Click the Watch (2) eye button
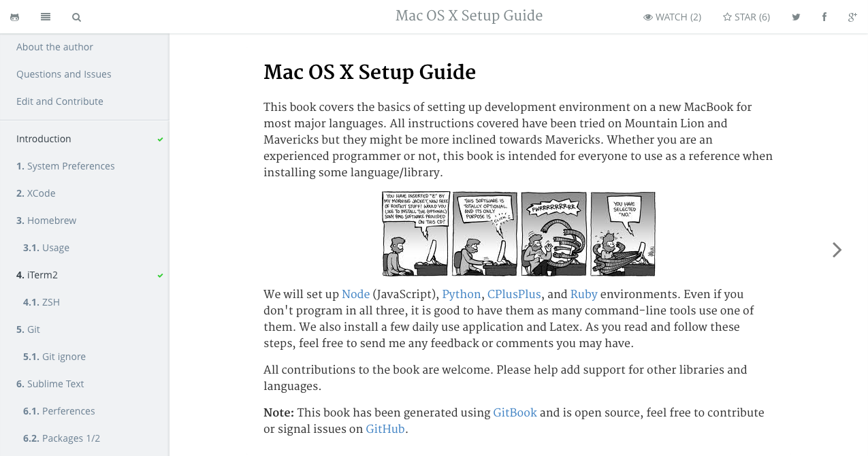868x456 pixels. pyautogui.click(x=673, y=17)
